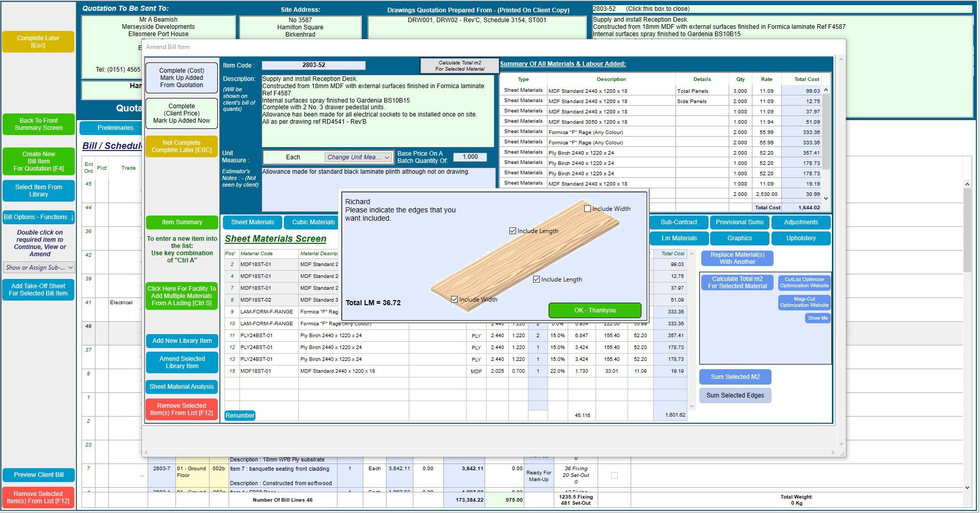The image size is (980, 513).
Task: Enable the top Include Width checkbox
Action: coord(587,208)
